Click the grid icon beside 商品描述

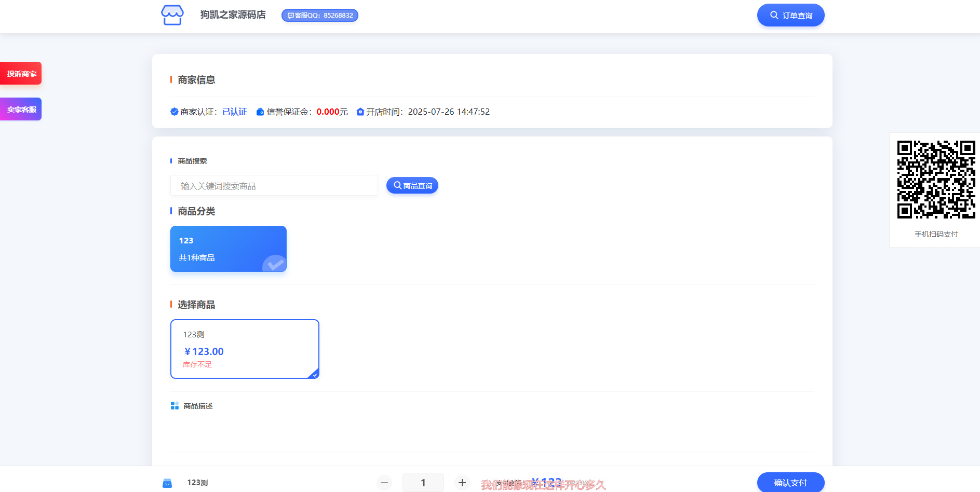(174, 405)
